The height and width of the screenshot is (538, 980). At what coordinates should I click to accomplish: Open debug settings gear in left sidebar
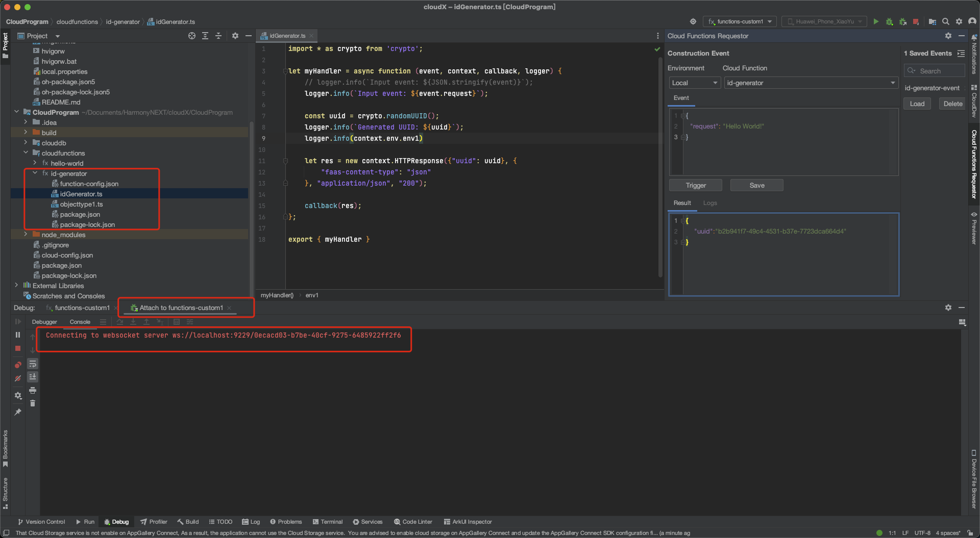click(18, 395)
